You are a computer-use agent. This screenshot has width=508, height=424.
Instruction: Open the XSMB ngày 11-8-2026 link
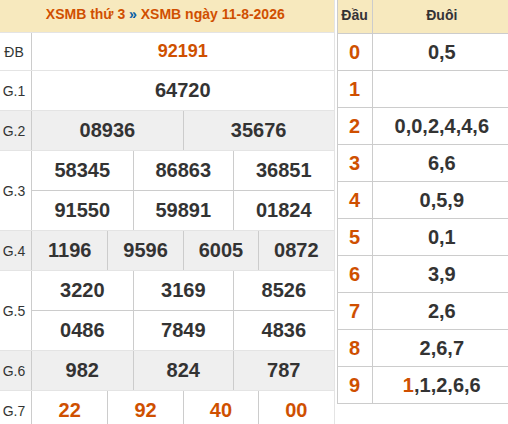coord(212,14)
